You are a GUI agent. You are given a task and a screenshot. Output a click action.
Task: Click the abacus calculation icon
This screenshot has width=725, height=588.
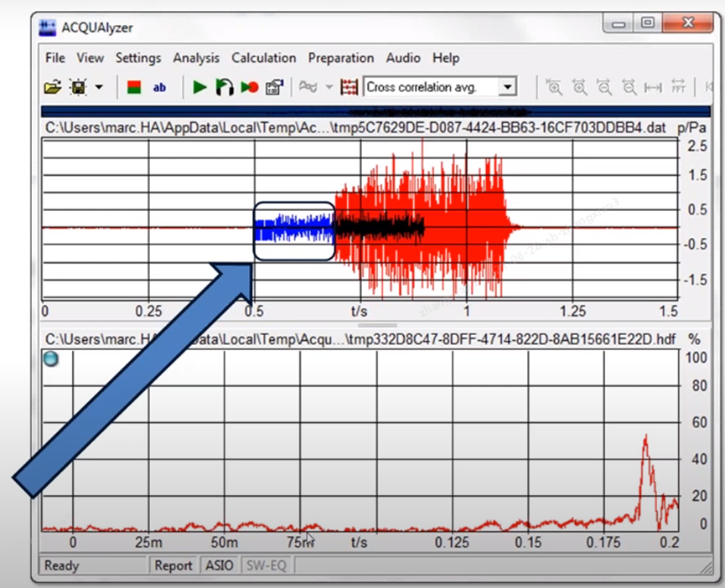click(350, 87)
